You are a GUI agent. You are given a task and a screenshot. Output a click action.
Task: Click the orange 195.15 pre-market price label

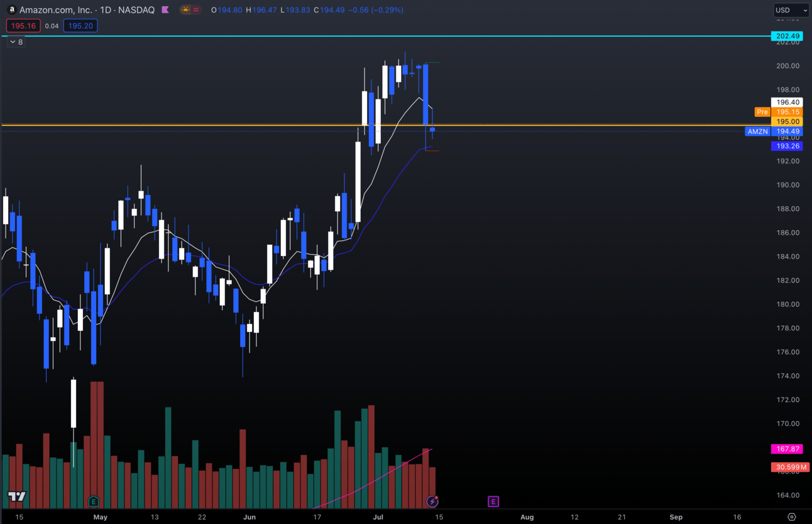787,112
